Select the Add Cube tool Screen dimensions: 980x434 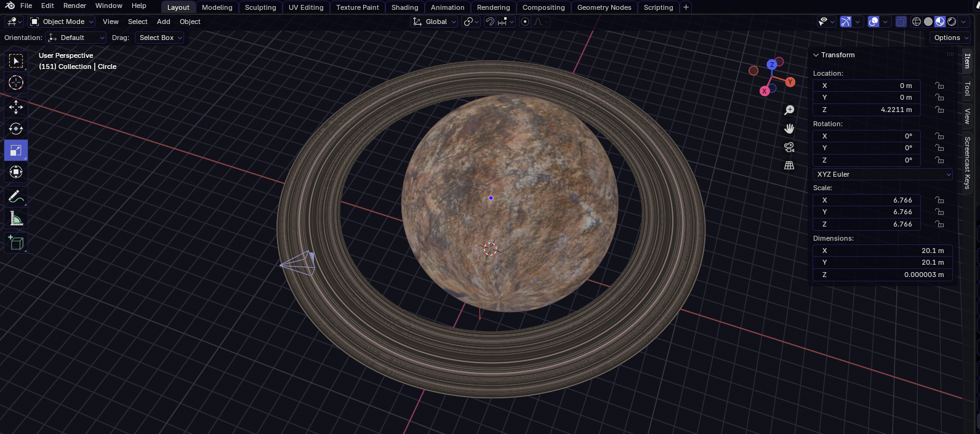16,243
